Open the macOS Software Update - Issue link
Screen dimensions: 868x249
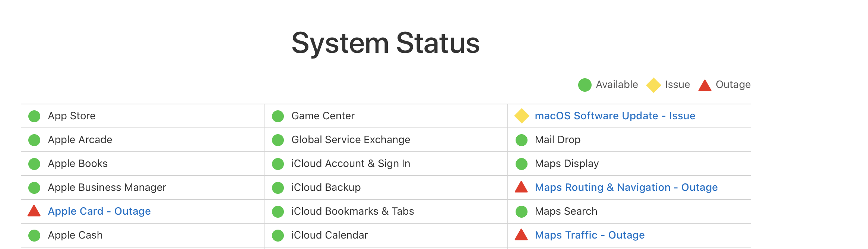click(x=615, y=116)
